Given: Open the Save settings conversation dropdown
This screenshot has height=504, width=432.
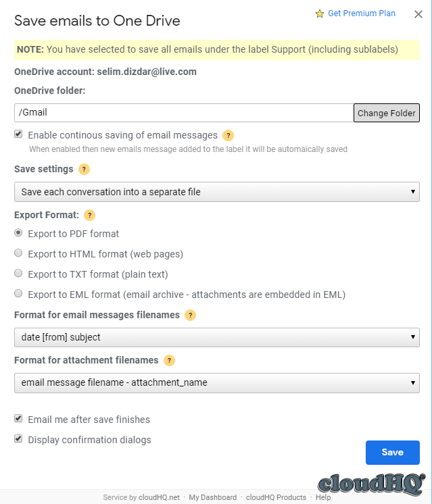Looking at the screenshot, I should pyautogui.click(x=216, y=192).
